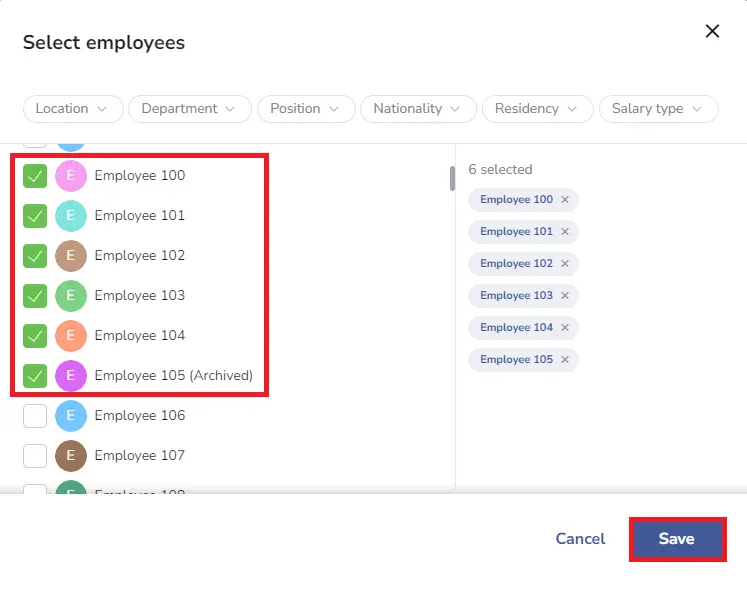Uncheck Employee 105 (Archived) checkbox
The height and width of the screenshot is (589, 747).
(35, 376)
